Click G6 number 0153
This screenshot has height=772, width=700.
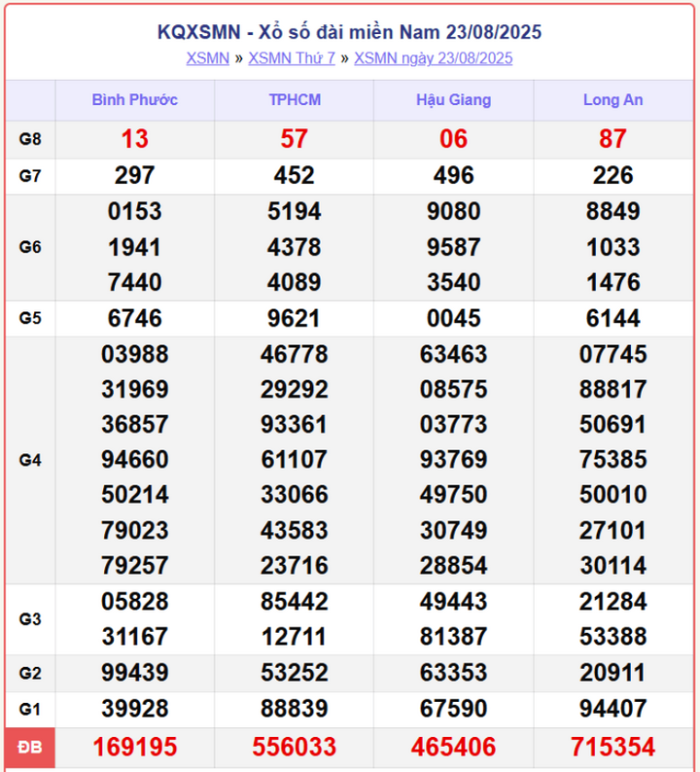pos(135,211)
